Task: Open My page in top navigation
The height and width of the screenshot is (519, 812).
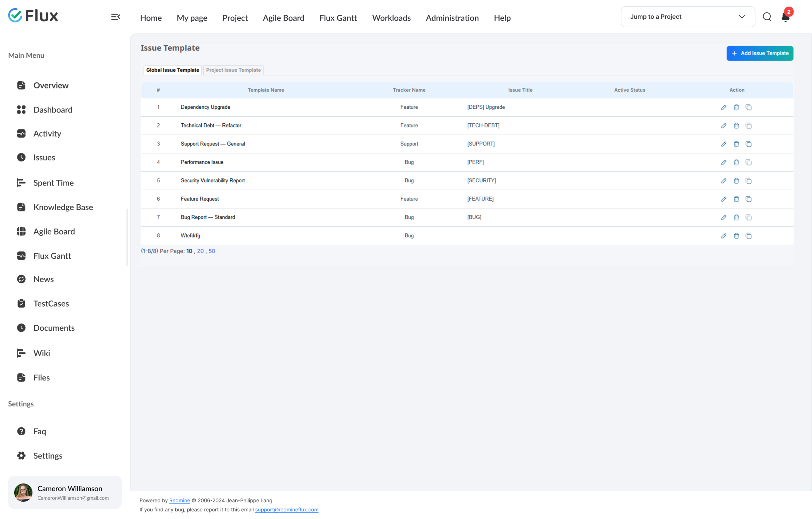Action: [x=192, y=18]
